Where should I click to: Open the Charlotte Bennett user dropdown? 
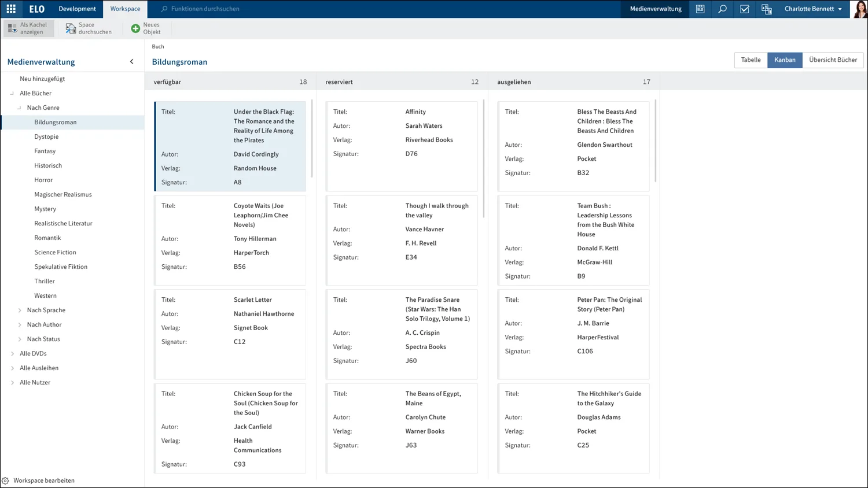tap(813, 9)
